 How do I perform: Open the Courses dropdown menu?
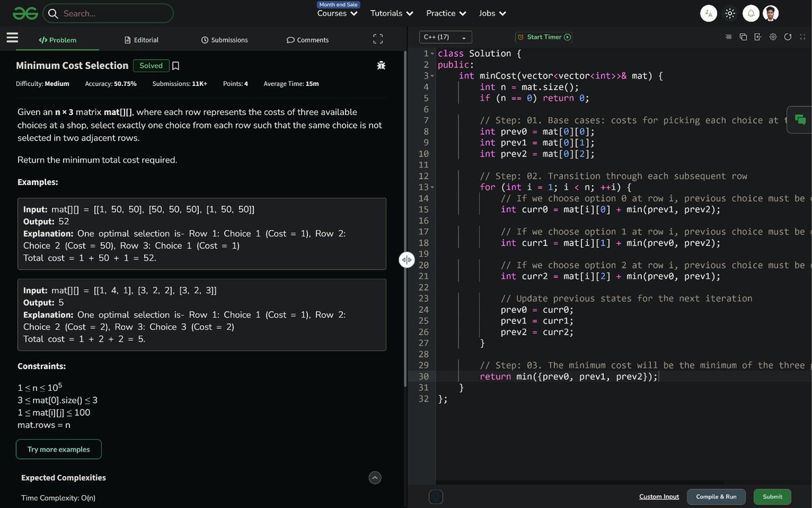click(x=338, y=13)
